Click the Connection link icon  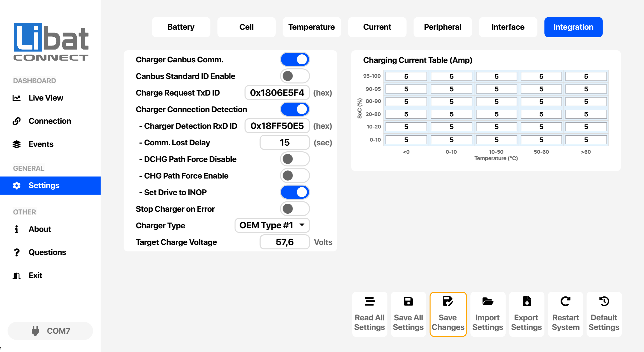tap(17, 121)
